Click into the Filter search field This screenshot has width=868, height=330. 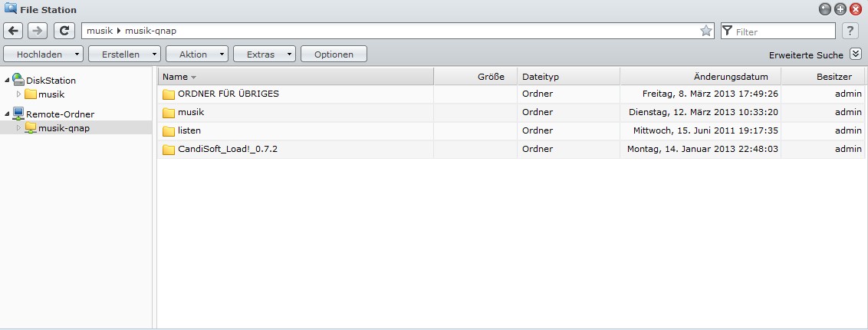click(782, 31)
